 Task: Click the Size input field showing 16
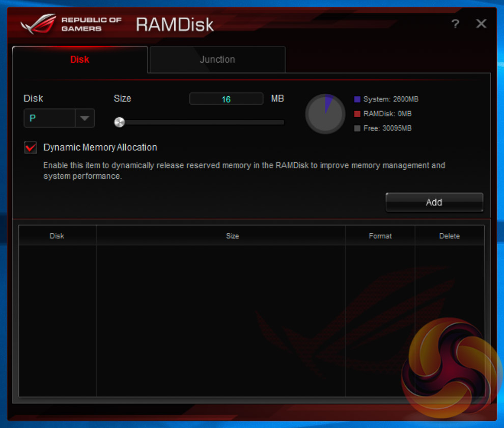(x=226, y=99)
